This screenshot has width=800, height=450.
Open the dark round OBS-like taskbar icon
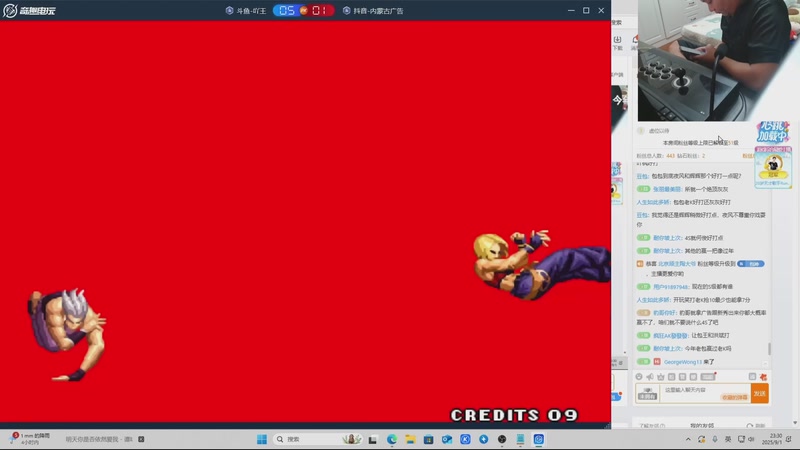pos(502,439)
